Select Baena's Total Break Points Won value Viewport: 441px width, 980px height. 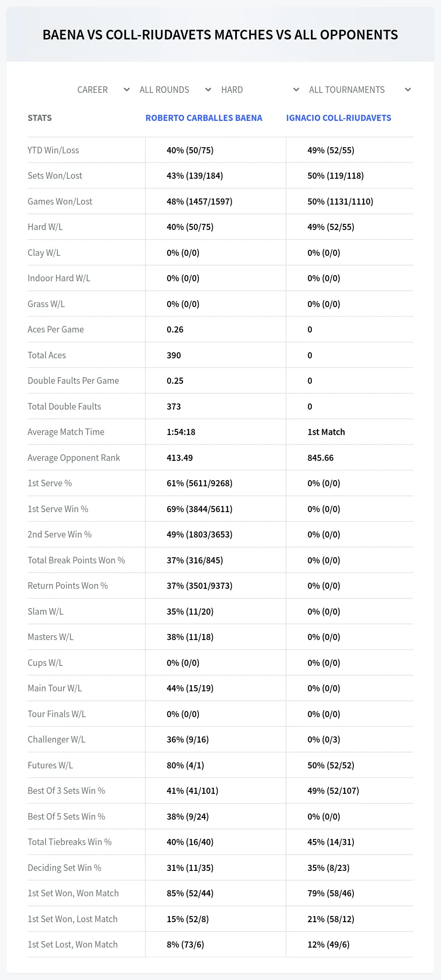click(195, 560)
